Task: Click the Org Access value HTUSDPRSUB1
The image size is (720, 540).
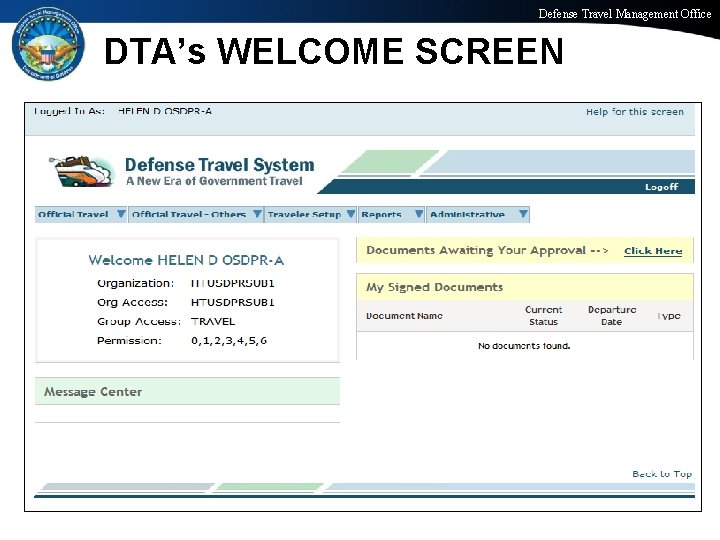Action: (x=233, y=302)
